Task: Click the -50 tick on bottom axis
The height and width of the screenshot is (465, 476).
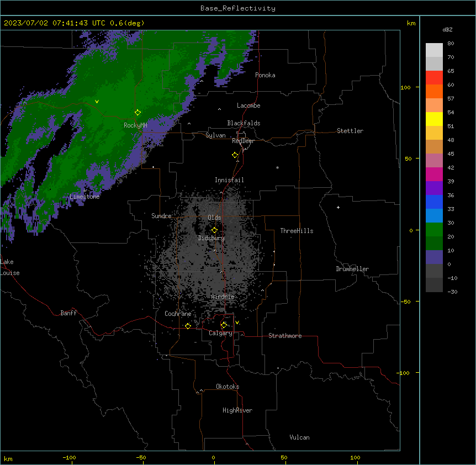Action: coord(141,457)
